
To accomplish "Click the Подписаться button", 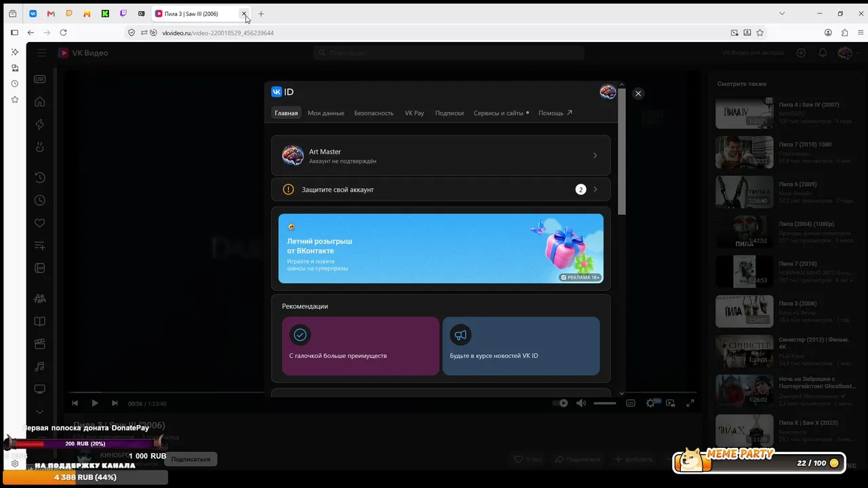I will point(191,460).
